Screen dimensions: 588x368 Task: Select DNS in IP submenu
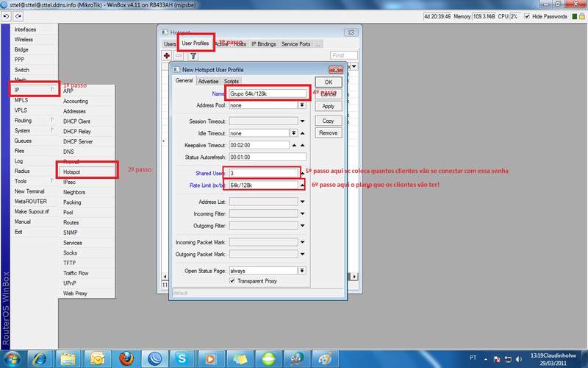[87, 152]
